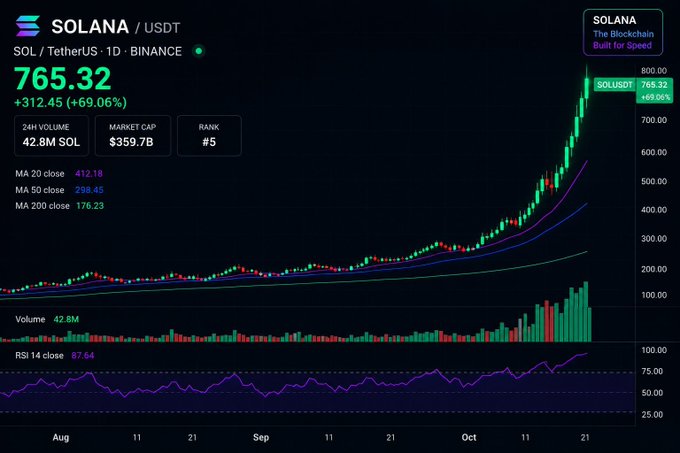Click the 100.00 price axis label
Viewport: 680px width, 453px height.
pyautogui.click(x=654, y=295)
